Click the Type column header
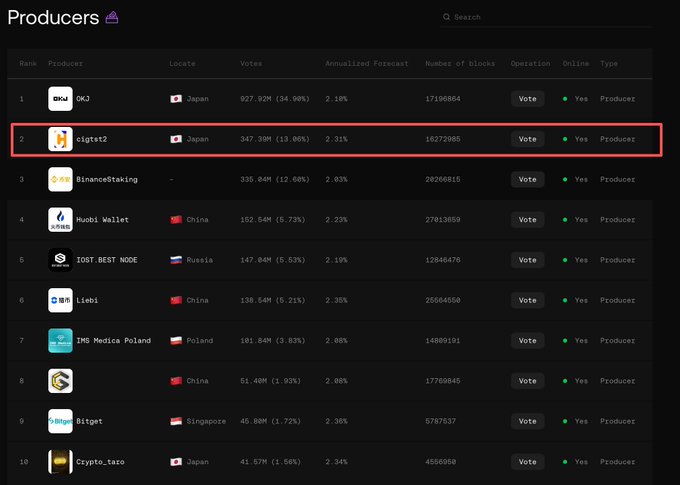 click(609, 63)
